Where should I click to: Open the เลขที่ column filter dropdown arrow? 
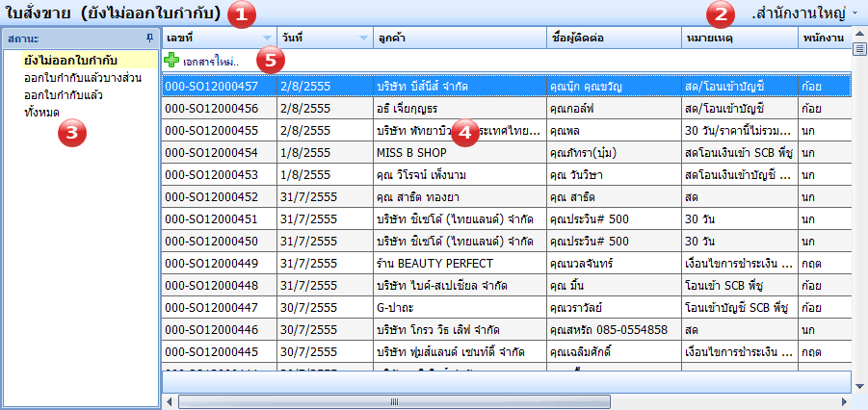point(267,38)
